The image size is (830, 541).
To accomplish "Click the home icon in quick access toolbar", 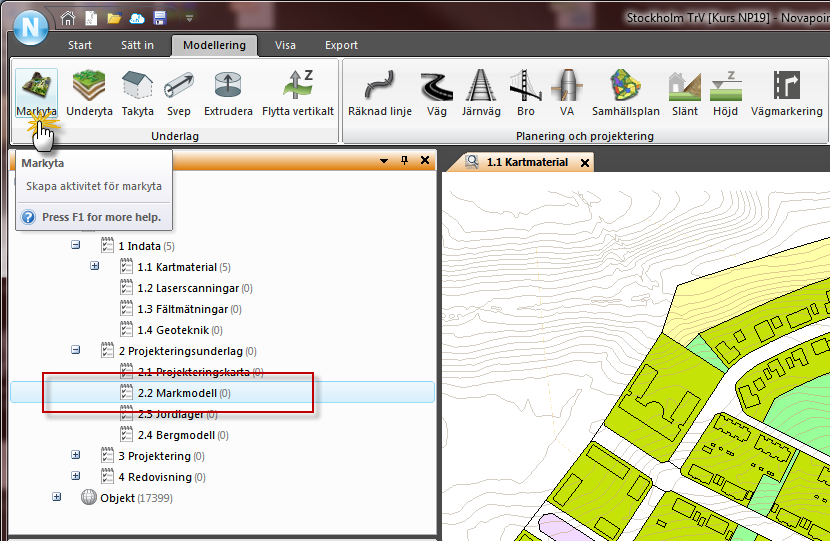I will tap(68, 19).
